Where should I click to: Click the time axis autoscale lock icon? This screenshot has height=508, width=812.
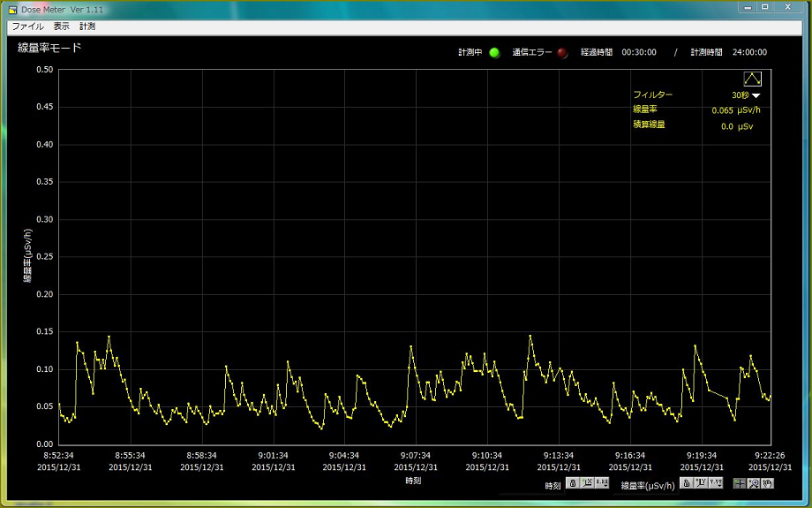[573, 482]
